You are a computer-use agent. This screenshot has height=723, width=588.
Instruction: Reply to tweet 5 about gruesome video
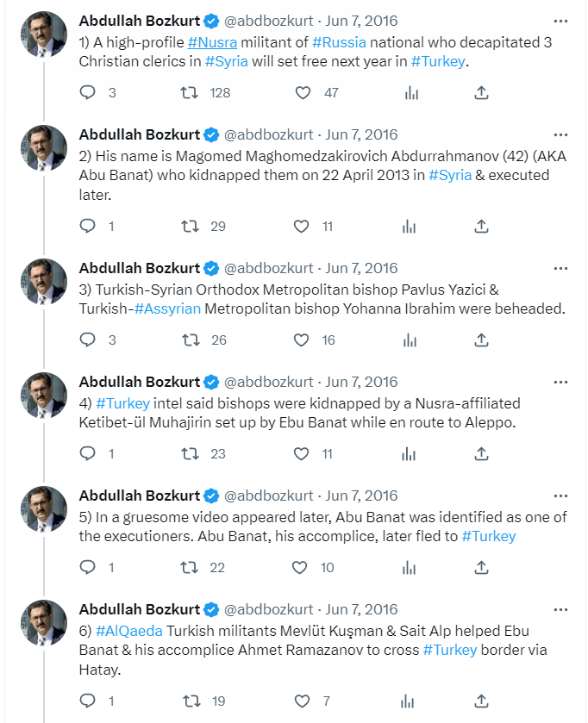(x=87, y=567)
